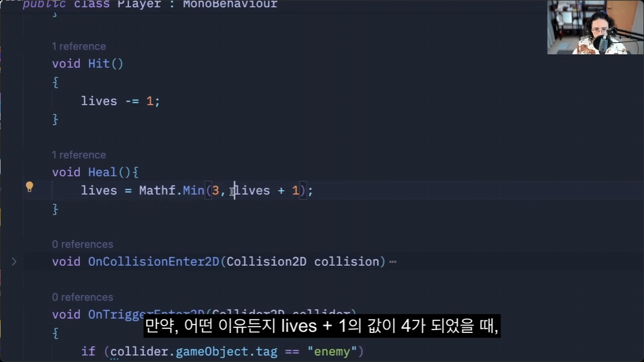Click the webcam overlay thumbnail
The height and width of the screenshot is (362, 644).
(595, 27)
